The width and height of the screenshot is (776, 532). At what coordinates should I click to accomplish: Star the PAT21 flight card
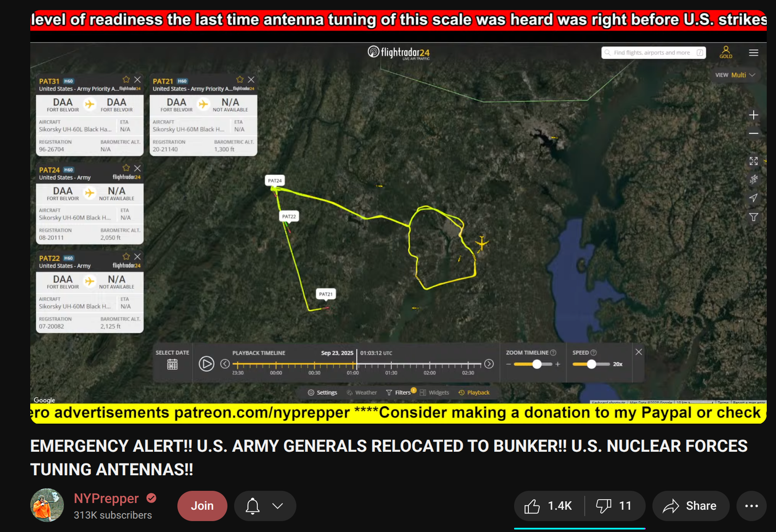tap(240, 79)
